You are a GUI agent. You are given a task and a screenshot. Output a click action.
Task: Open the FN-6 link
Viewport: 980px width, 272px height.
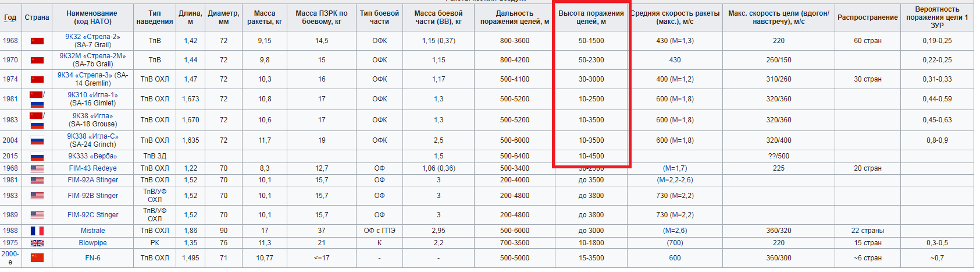(92, 257)
